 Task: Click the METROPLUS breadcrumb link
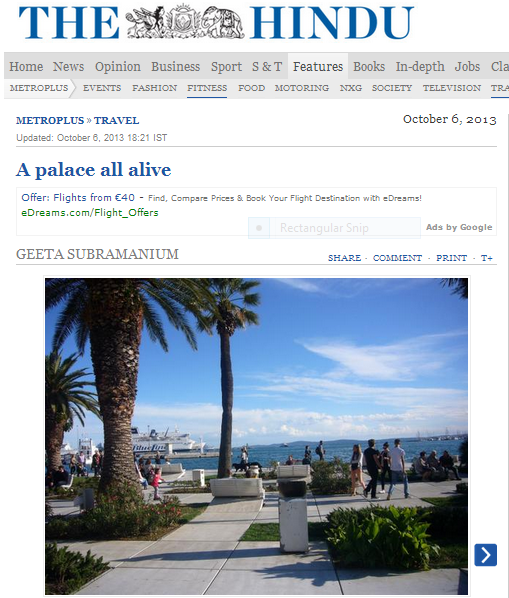[50, 121]
